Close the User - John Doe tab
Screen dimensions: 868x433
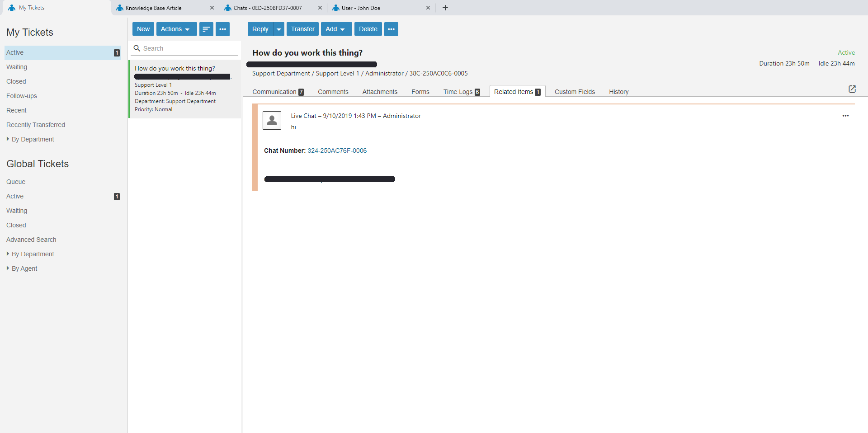tap(428, 8)
